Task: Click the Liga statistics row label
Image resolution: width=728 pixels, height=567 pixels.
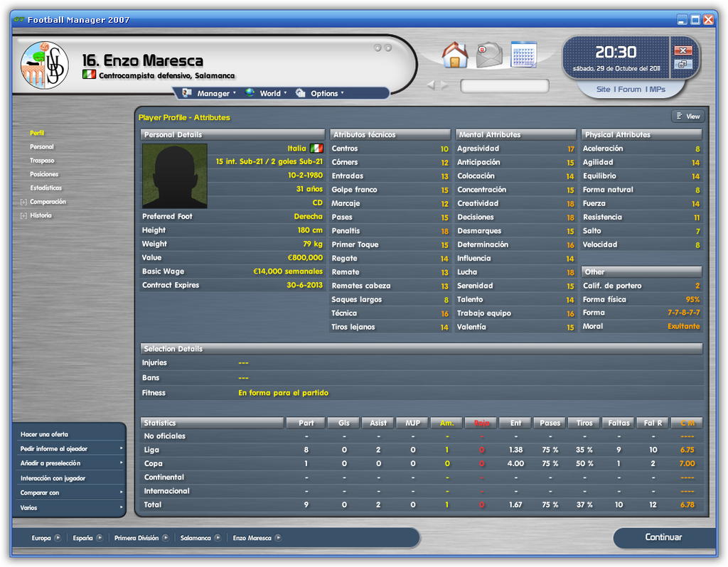Action: [x=151, y=450]
